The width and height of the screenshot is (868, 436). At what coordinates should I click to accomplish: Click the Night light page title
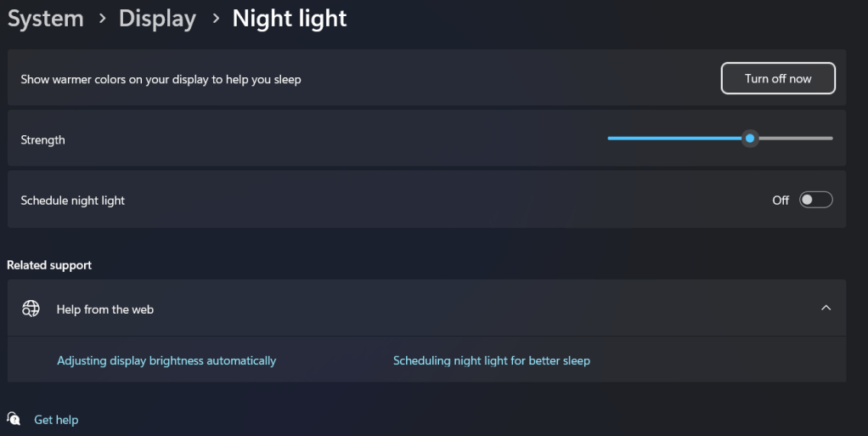tap(290, 18)
